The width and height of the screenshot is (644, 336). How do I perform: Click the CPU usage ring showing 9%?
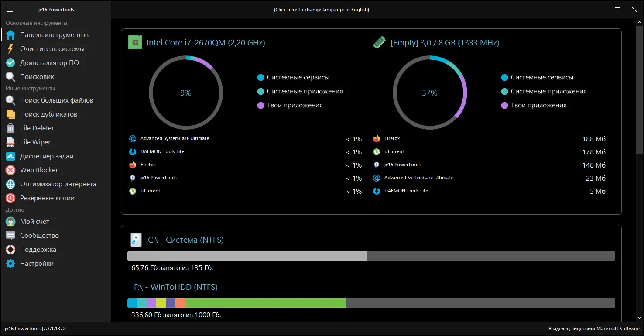point(186,93)
